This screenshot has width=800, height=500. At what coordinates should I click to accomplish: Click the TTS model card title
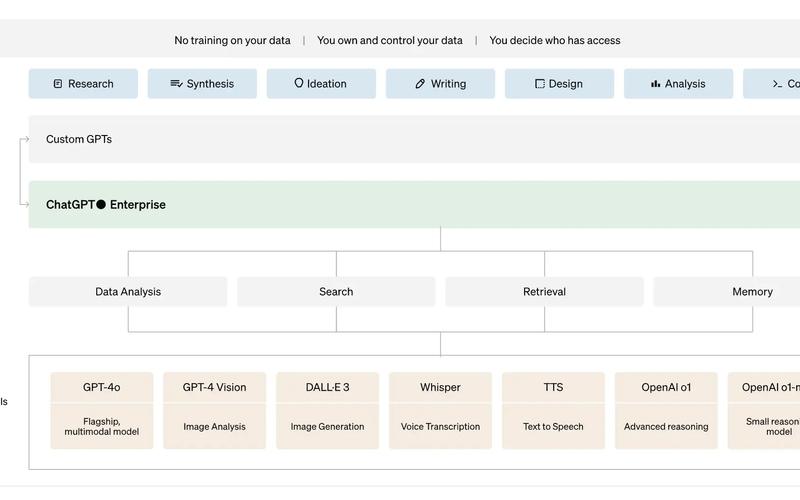(x=553, y=387)
